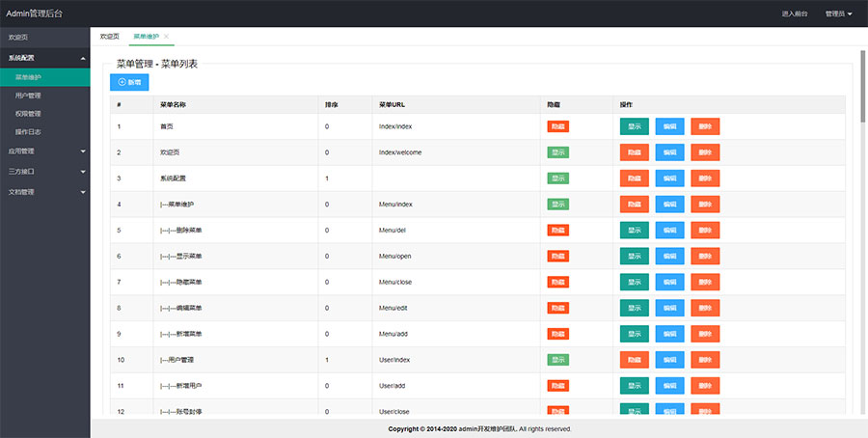Click the 进入前台 link in header
This screenshot has height=438, width=868.
(794, 14)
